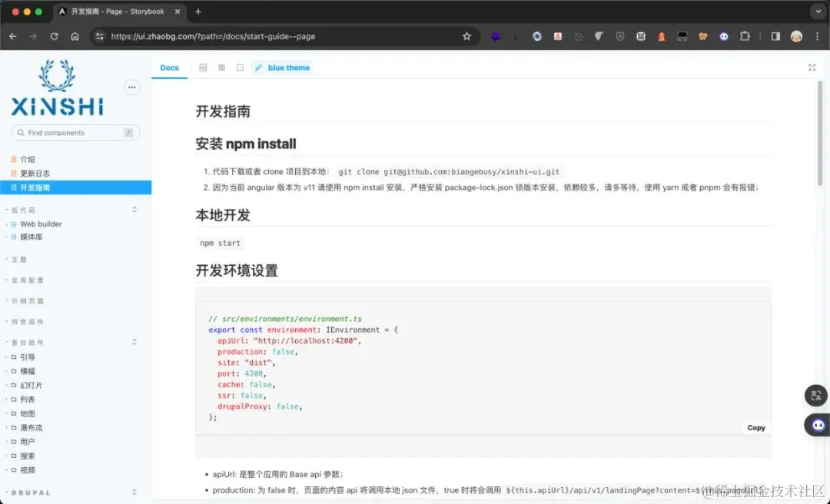Click the document icon next to 介绍
Screen dimensions: 830x504
pos(14,159)
